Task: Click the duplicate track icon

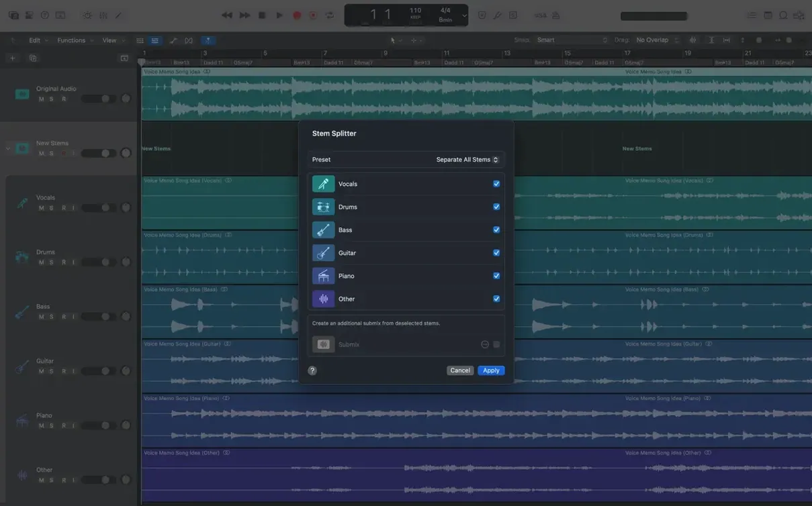Action: pos(32,58)
